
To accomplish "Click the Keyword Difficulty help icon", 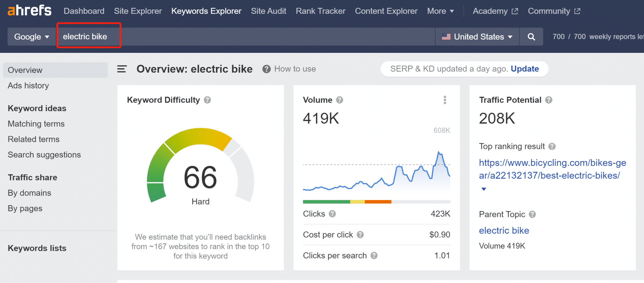I will tap(207, 100).
